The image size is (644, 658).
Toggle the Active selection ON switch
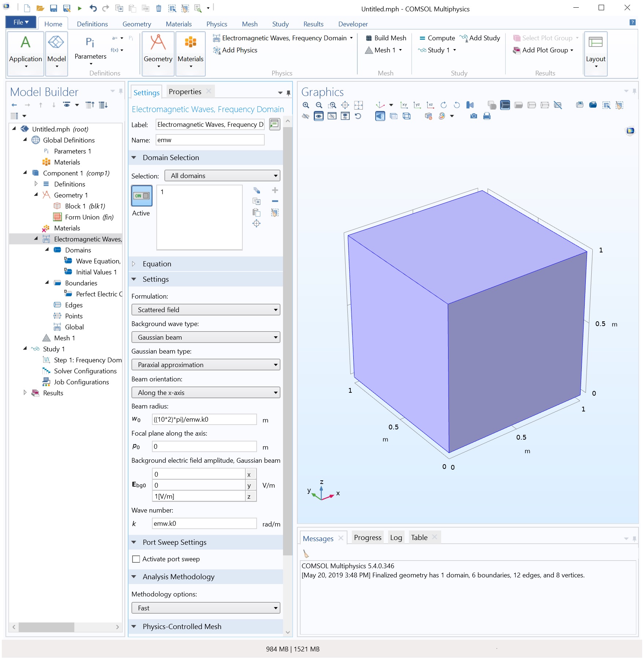142,196
